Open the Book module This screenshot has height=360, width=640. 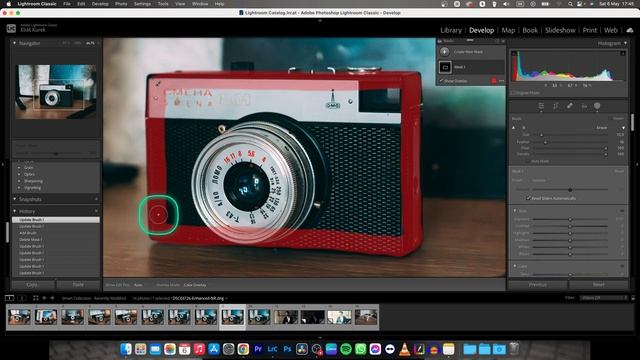[x=530, y=30]
